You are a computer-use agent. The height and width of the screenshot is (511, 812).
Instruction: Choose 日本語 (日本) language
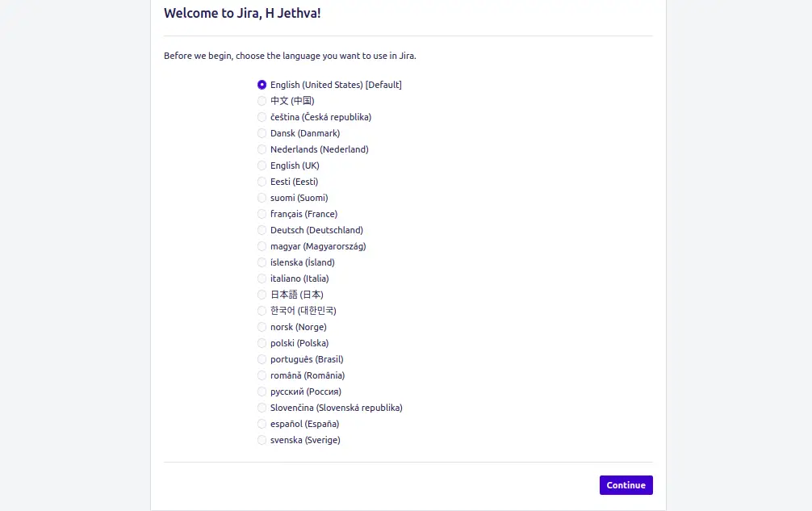(x=262, y=295)
